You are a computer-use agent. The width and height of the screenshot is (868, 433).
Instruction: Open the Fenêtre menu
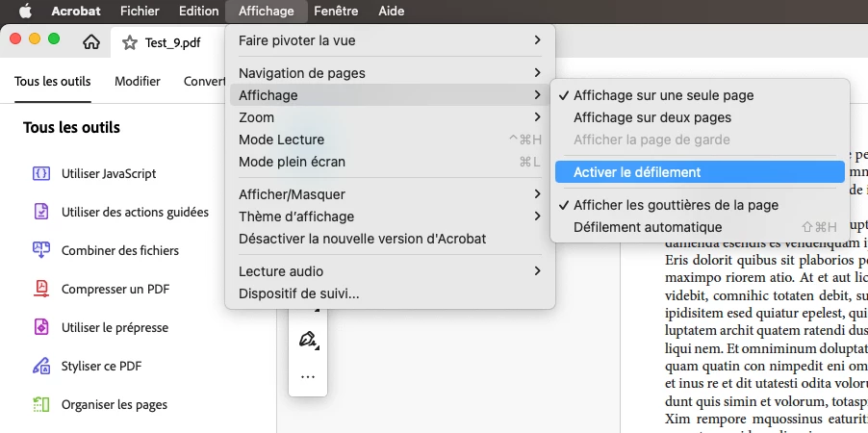point(336,12)
